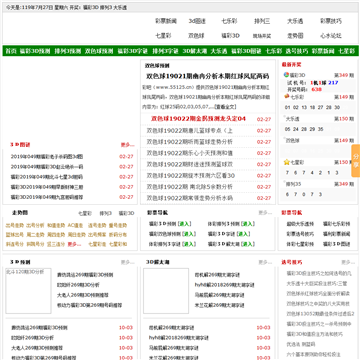The width and height of the screenshot is (360, 360).
Task: Click 排列三 in the header links
Action: pos(262,21)
